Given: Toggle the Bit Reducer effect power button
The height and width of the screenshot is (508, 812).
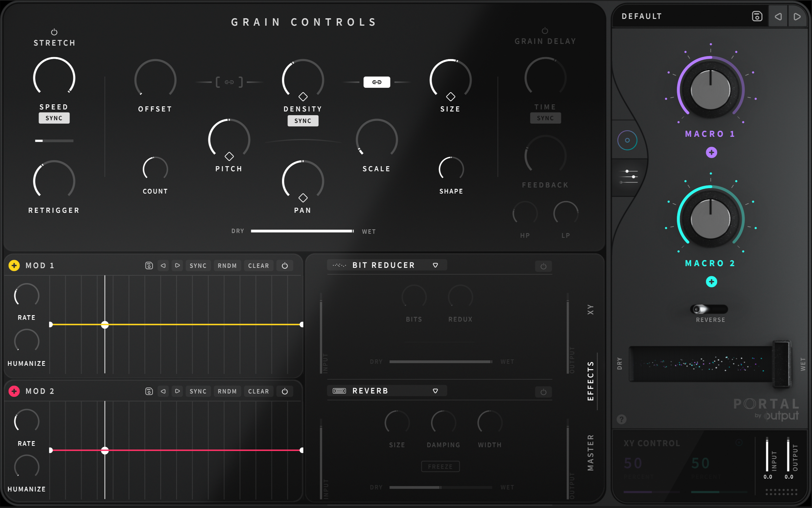Looking at the screenshot, I should tap(543, 266).
